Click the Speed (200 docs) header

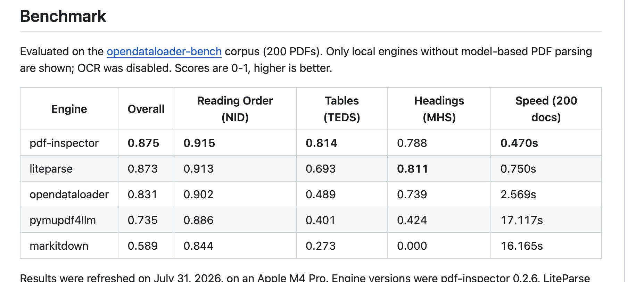[x=546, y=109]
